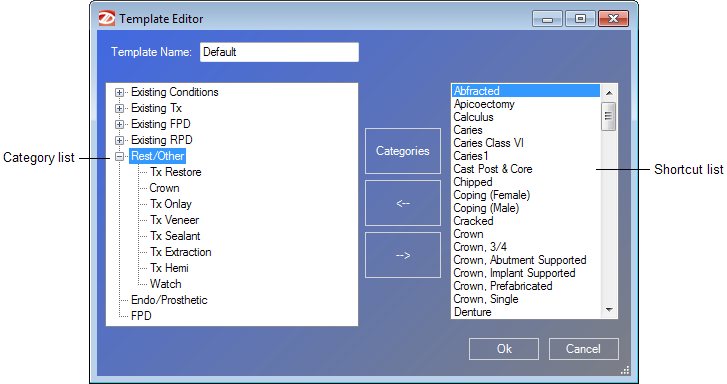Select Crown in the category tree
Image resolution: width=727 pixels, height=384 pixels.
[164, 188]
